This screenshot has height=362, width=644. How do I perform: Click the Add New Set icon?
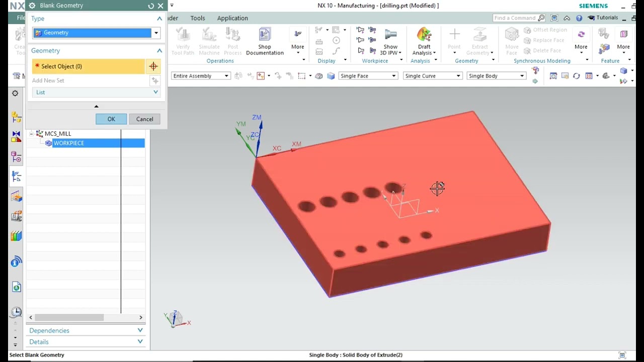click(x=155, y=80)
